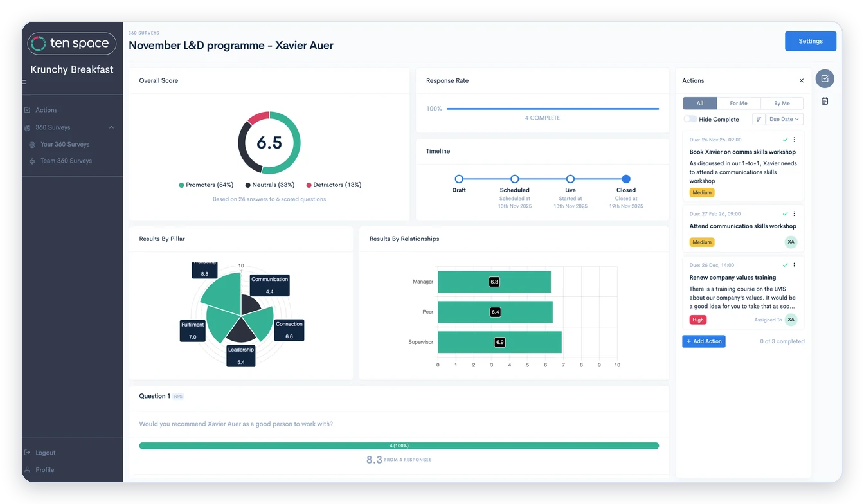Switch to the For Me tab

(739, 103)
